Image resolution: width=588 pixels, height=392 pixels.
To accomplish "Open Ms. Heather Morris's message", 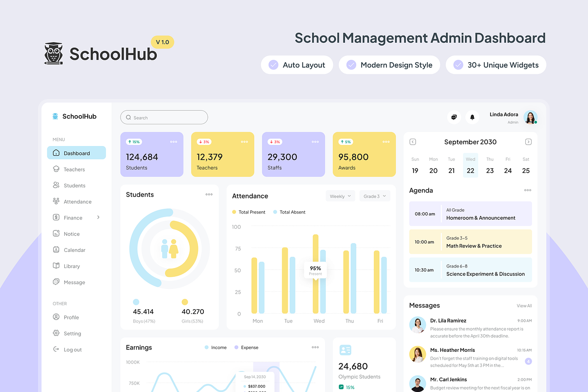I will (x=470, y=357).
